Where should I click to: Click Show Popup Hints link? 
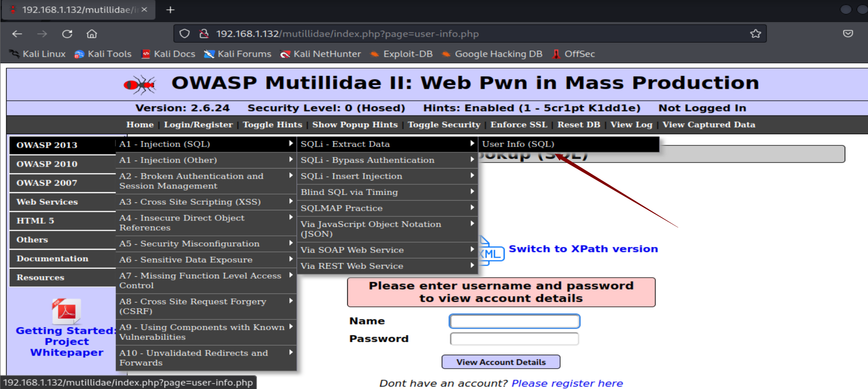tap(355, 124)
